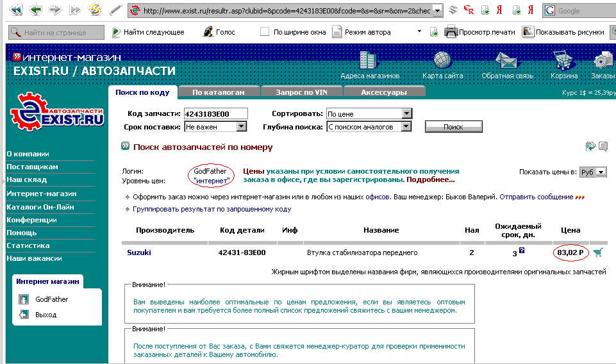Expand Сортировать dropdown

point(406,113)
